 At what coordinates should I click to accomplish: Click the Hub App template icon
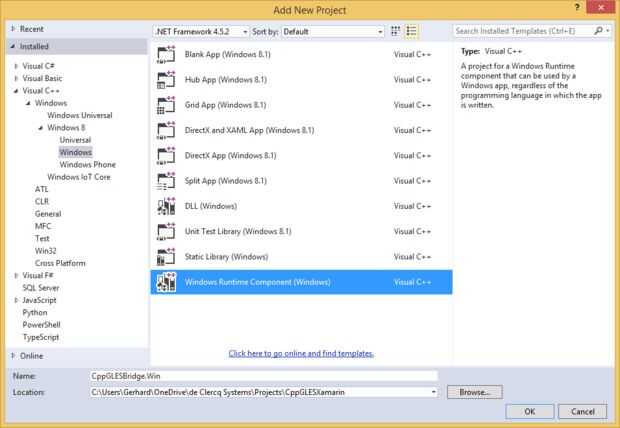point(166,80)
